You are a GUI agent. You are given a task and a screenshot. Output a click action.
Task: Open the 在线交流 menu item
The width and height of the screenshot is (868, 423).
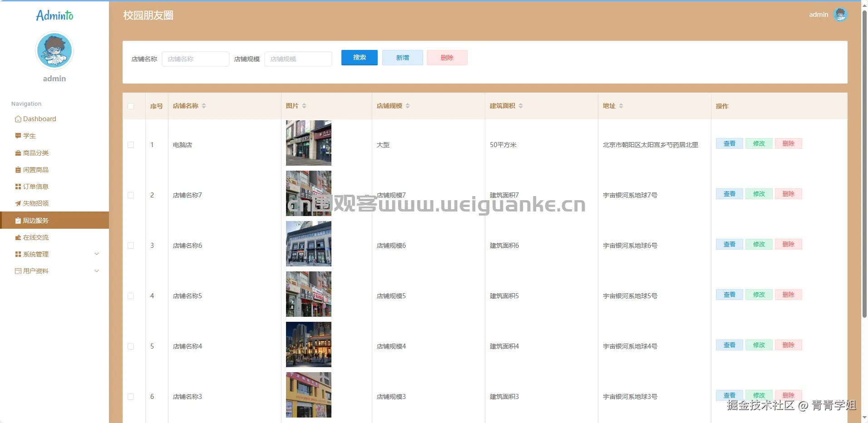pyautogui.click(x=54, y=237)
